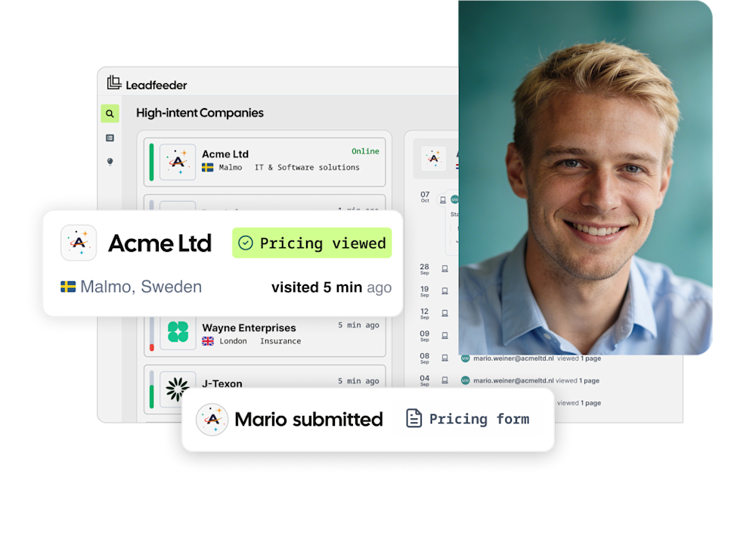Open the Pricing form link
756x549 pixels.
click(479, 419)
